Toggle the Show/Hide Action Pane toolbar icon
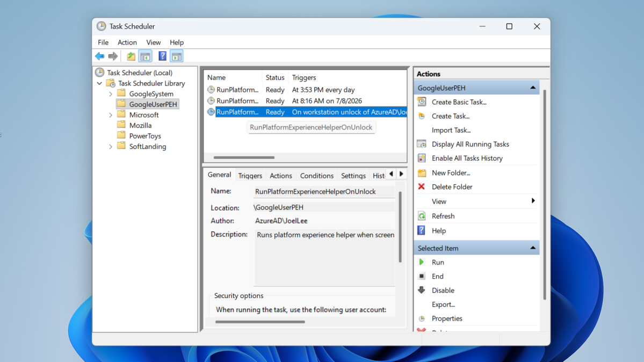 (x=177, y=56)
